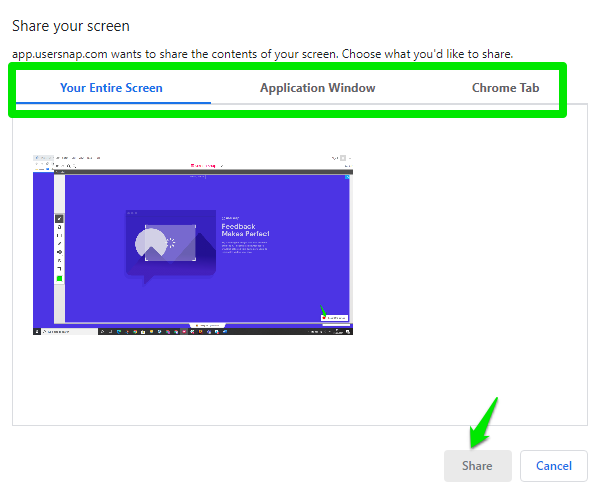
Task: Click the Share your screen dialog title
Action: click(71, 26)
